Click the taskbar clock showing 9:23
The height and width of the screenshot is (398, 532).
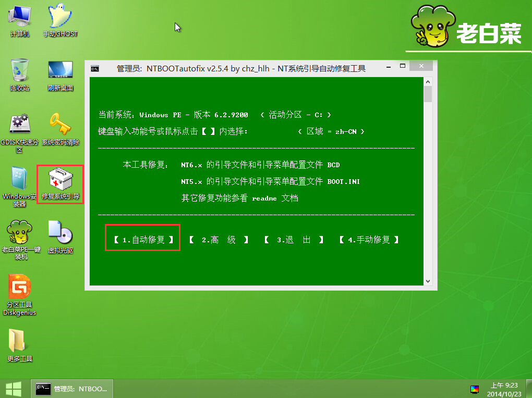tap(504, 390)
